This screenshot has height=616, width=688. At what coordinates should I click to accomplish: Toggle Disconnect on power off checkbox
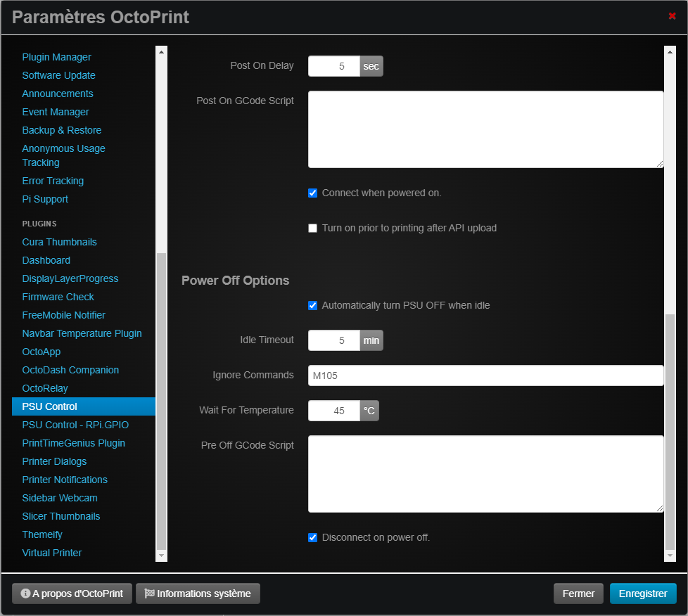click(312, 537)
